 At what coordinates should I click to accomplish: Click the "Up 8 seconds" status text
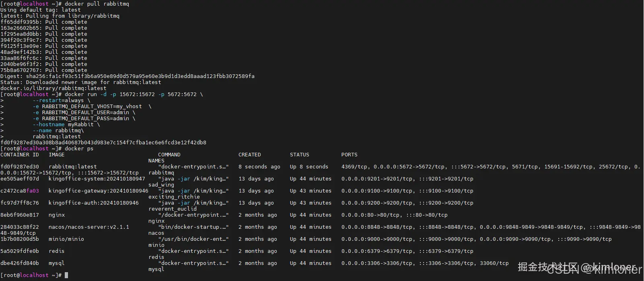click(x=309, y=167)
